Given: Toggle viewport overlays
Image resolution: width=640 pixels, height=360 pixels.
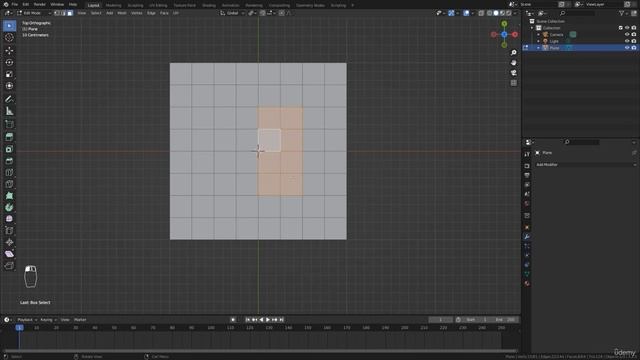Looking at the screenshot, I should click(466, 13).
